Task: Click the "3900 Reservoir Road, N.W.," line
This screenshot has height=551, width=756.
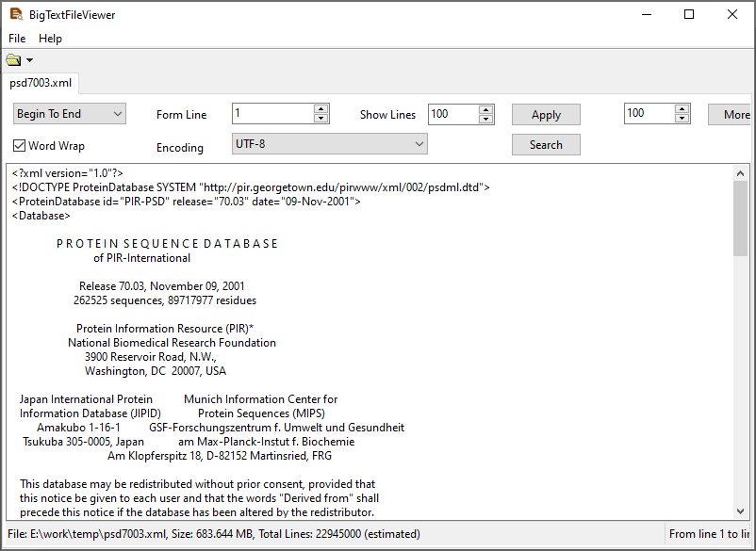Action: (151, 357)
